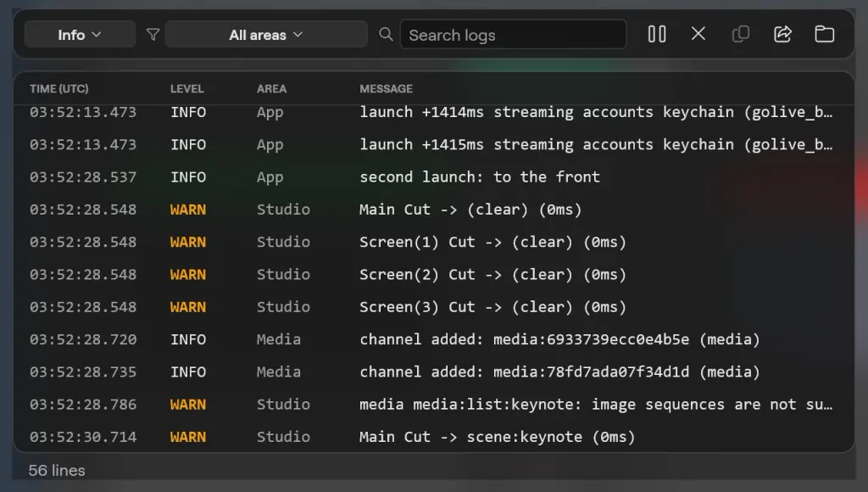Click the filter funnel icon
The width and height of the screenshot is (868, 492).
(x=153, y=35)
